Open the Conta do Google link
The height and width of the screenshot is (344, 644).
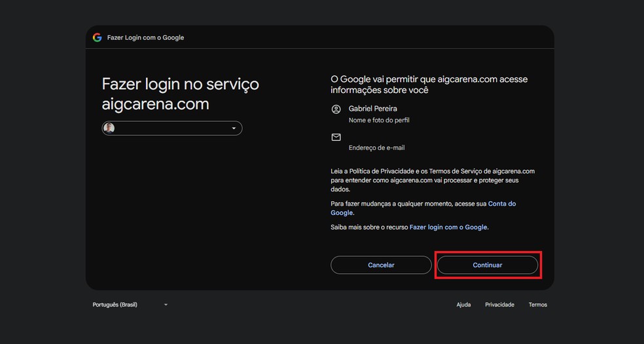pos(502,204)
